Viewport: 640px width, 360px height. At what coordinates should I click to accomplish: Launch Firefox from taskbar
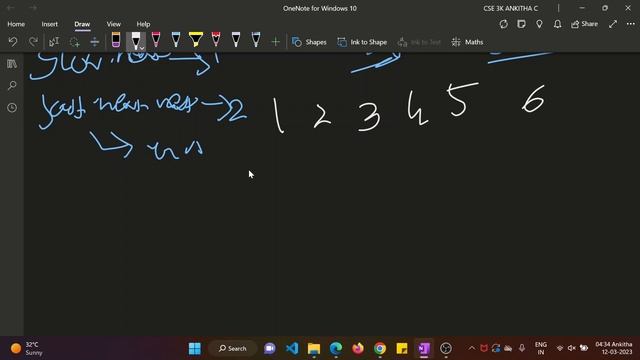358,348
